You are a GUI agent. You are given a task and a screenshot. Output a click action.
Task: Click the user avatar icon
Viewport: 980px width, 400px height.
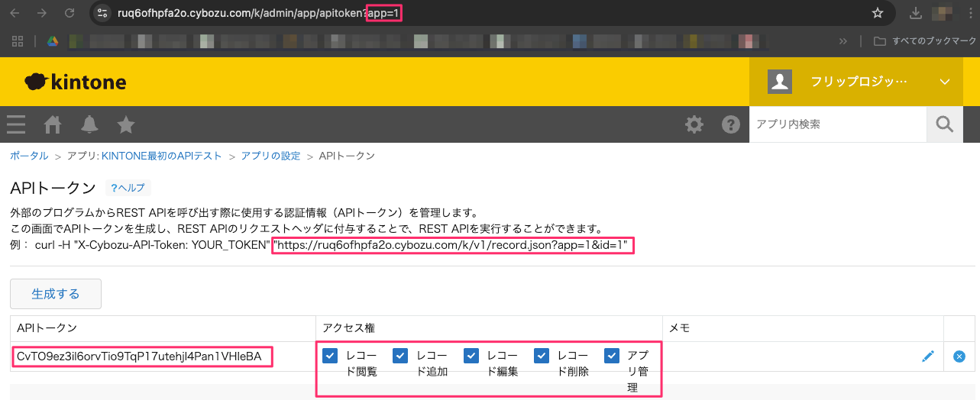(x=780, y=82)
